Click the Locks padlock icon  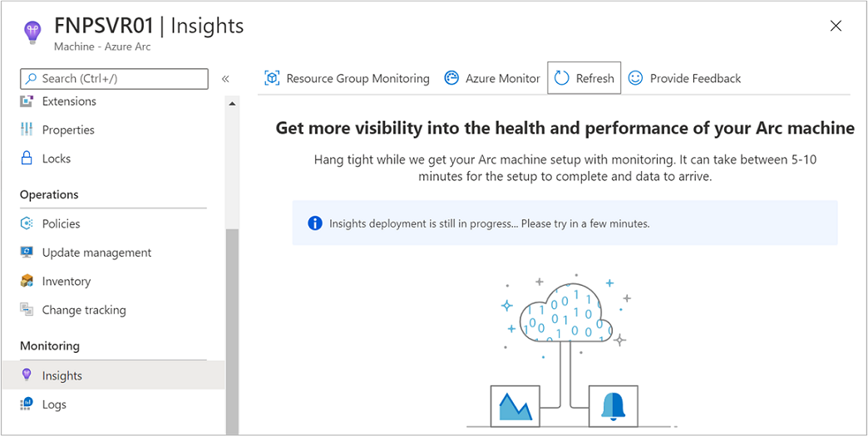(27, 159)
